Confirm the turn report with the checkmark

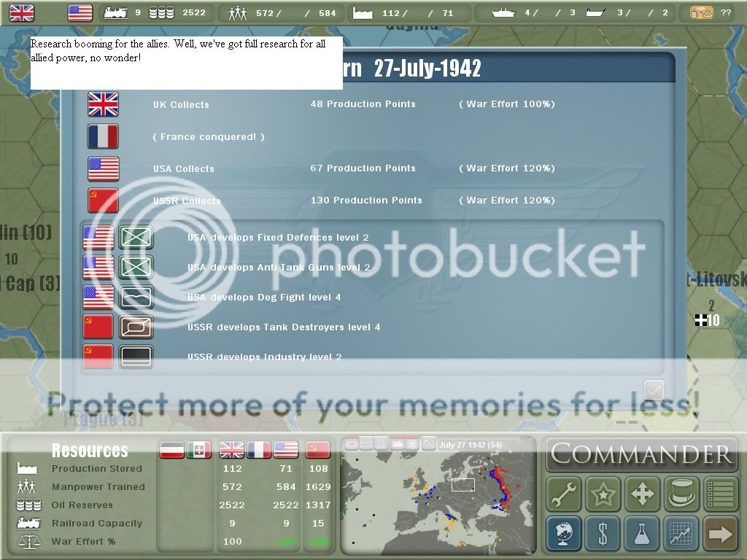pos(654,390)
